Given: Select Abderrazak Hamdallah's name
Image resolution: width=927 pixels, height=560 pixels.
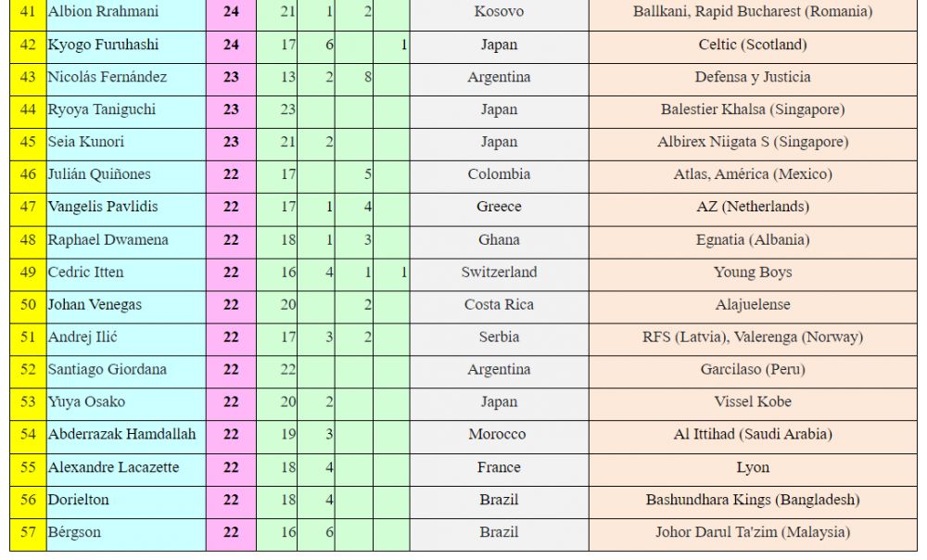Looking at the screenshot, I should coord(121,435).
